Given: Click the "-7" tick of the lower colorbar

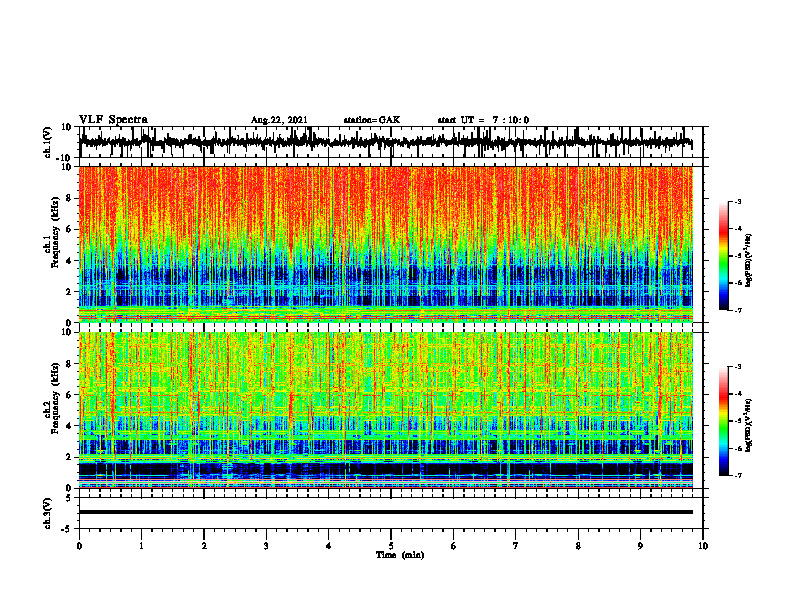Looking at the screenshot, I should [x=738, y=475].
